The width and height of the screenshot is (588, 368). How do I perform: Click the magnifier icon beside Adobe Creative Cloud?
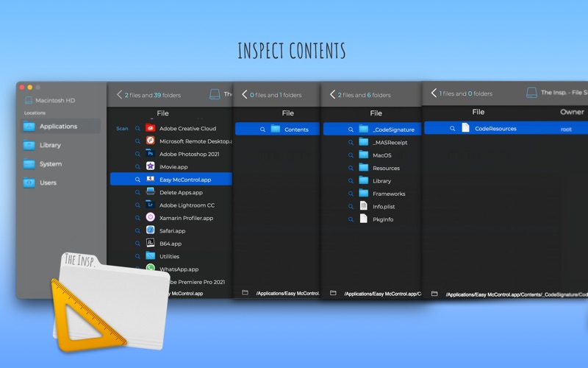pos(137,128)
